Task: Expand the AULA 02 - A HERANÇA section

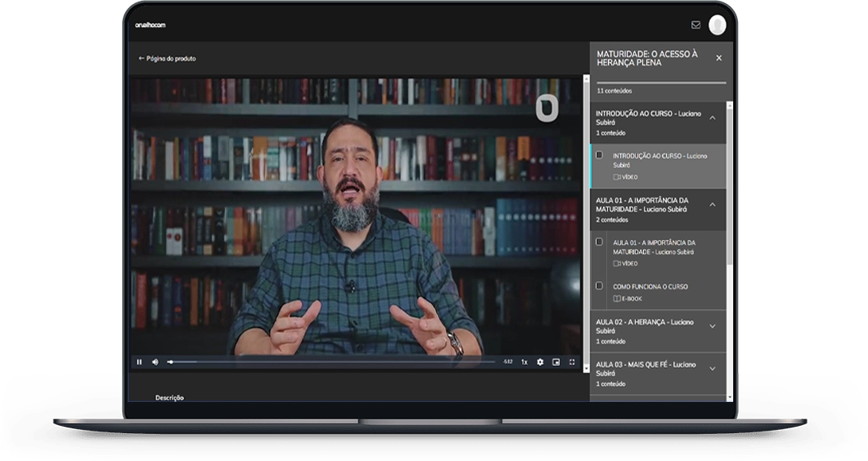Action: click(x=712, y=326)
